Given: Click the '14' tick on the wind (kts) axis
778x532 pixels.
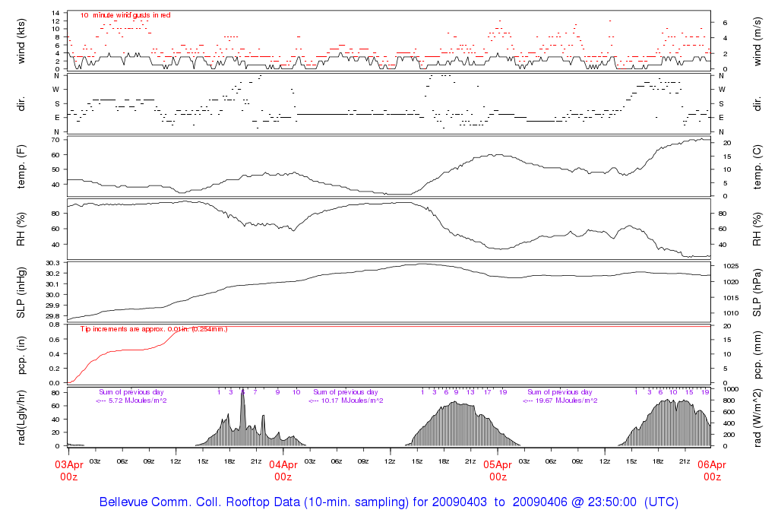Looking at the screenshot, I should pos(55,13).
